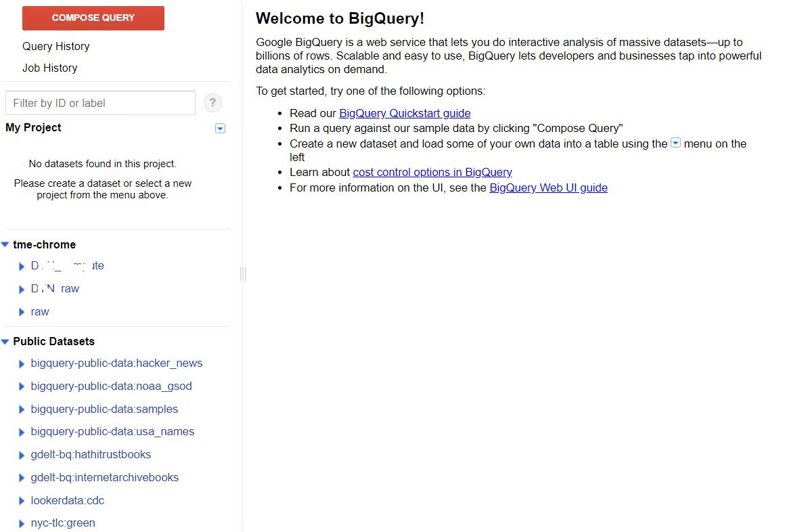
Task: Select lookerdata:cdc dataset
Action: [68, 500]
